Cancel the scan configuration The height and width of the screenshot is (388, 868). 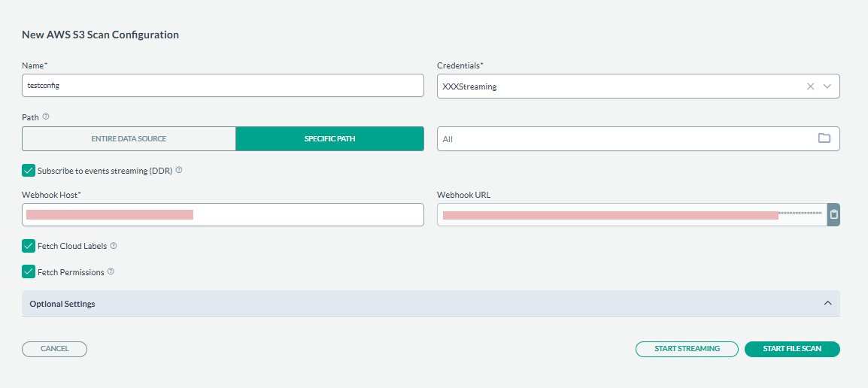click(x=54, y=349)
